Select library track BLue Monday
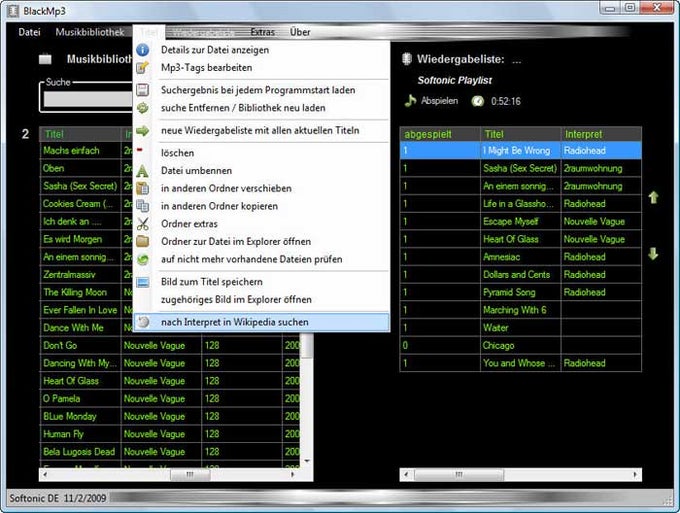This screenshot has height=513, width=680. pos(80,416)
